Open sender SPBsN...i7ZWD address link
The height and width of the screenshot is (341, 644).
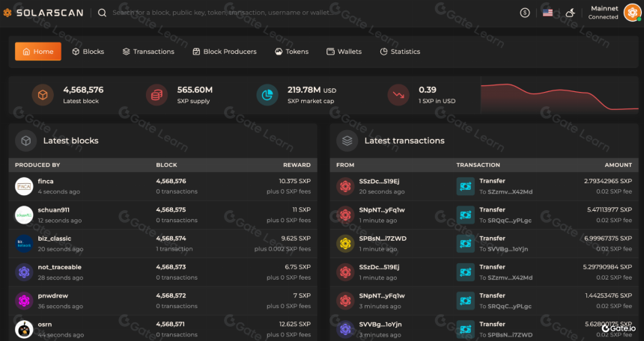383,239
